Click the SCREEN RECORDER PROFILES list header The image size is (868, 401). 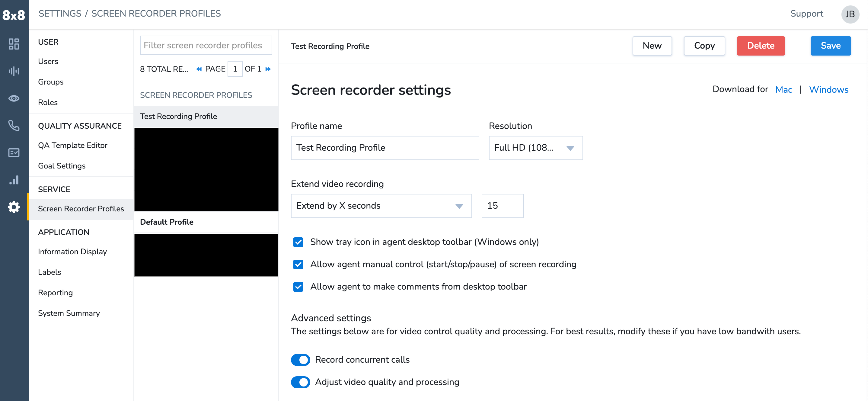[x=196, y=95]
